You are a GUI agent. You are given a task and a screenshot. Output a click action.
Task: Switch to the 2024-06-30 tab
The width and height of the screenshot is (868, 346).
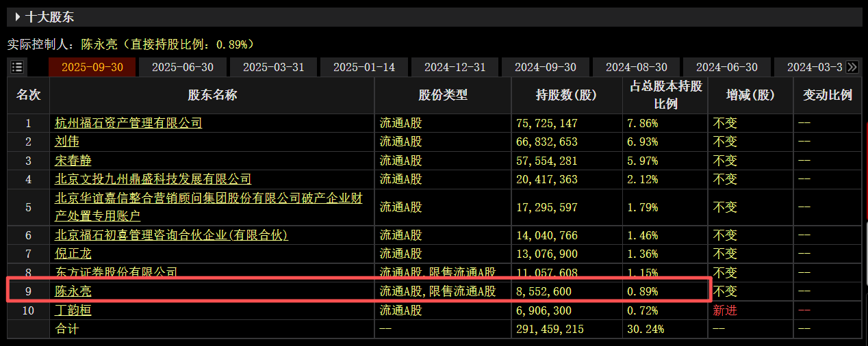click(x=727, y=67)
